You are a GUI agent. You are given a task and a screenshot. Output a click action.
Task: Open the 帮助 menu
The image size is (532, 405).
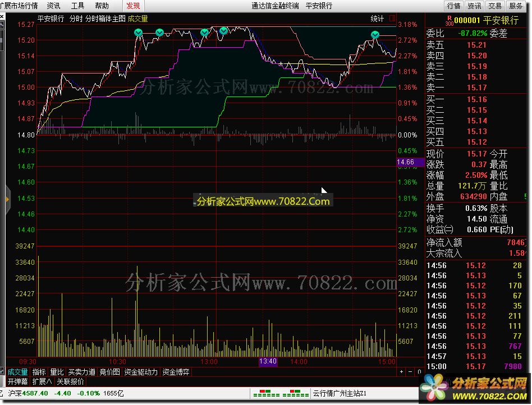(102, 6)
